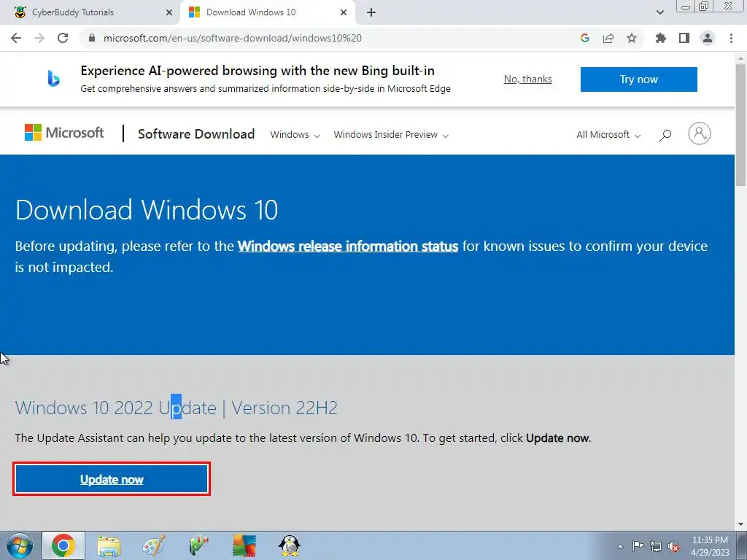Open Chrome's three-dot menu

coord(731,38)
